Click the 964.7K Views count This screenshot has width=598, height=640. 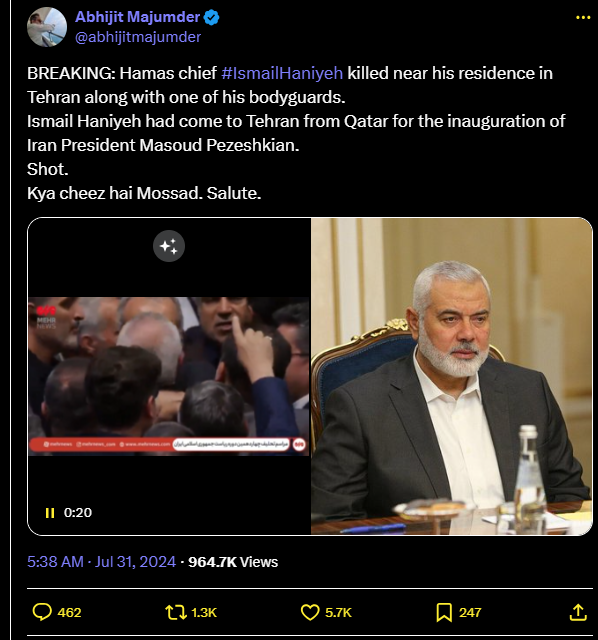coord(233,562)
